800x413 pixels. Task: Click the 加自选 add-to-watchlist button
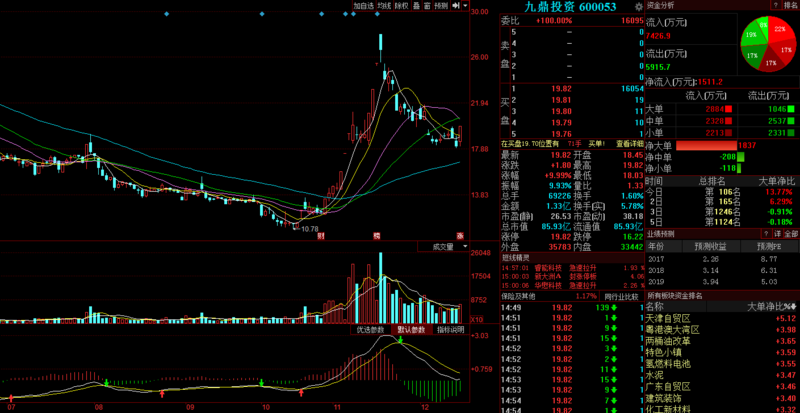tap(363, 6)
